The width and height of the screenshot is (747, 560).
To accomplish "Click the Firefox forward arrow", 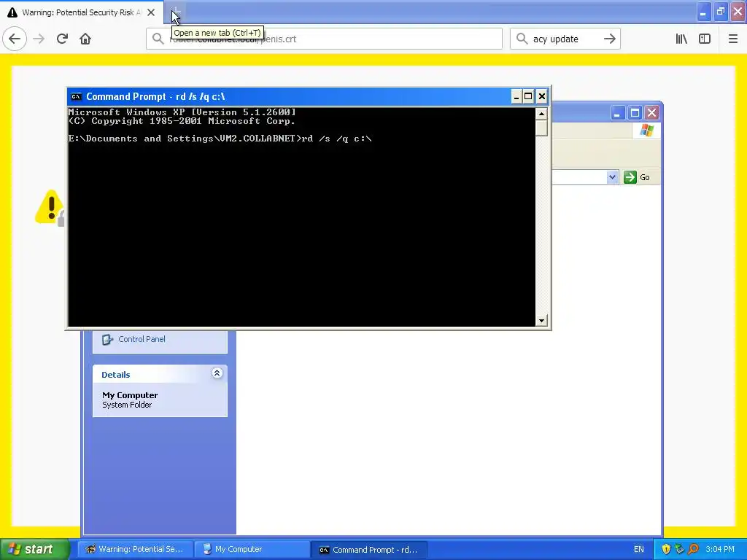I will (x=39, y=39).
